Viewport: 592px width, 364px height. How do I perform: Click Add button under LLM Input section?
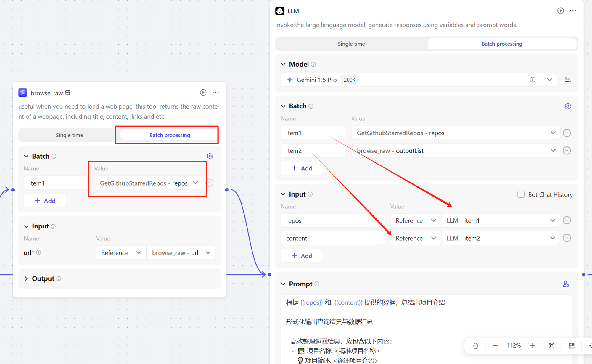click(302, 256)
